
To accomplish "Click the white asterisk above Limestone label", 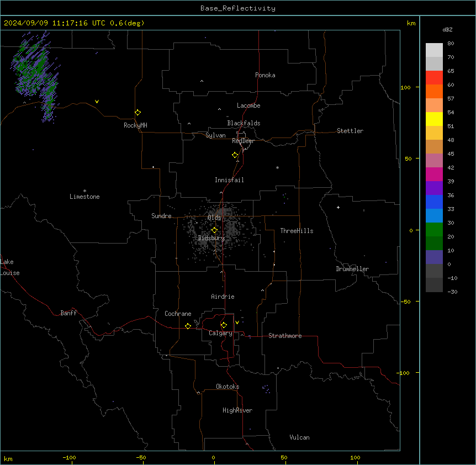I will click(84, 191).
